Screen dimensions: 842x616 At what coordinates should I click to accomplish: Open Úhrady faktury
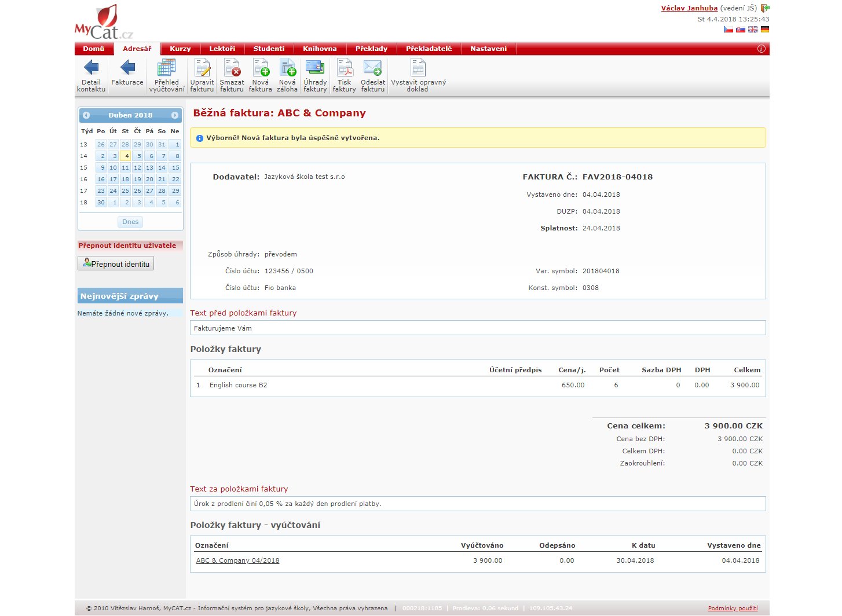[315, 76]
